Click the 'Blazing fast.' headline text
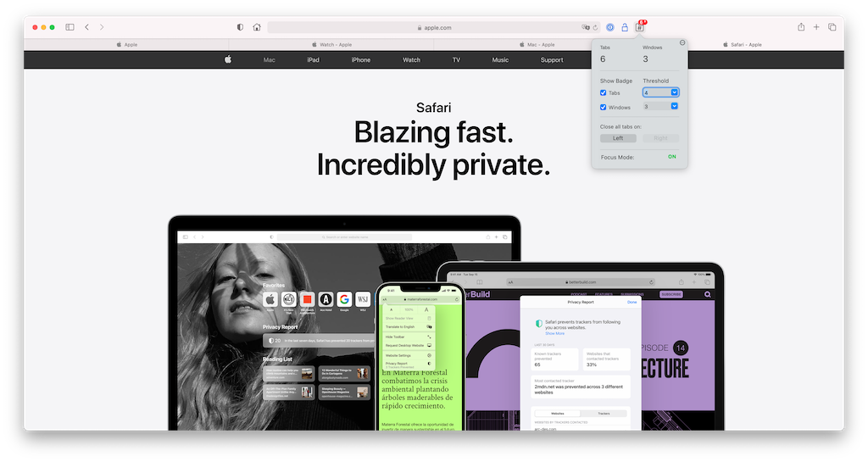This screenshot has width=868, height=462. click(x=433, y=133)
